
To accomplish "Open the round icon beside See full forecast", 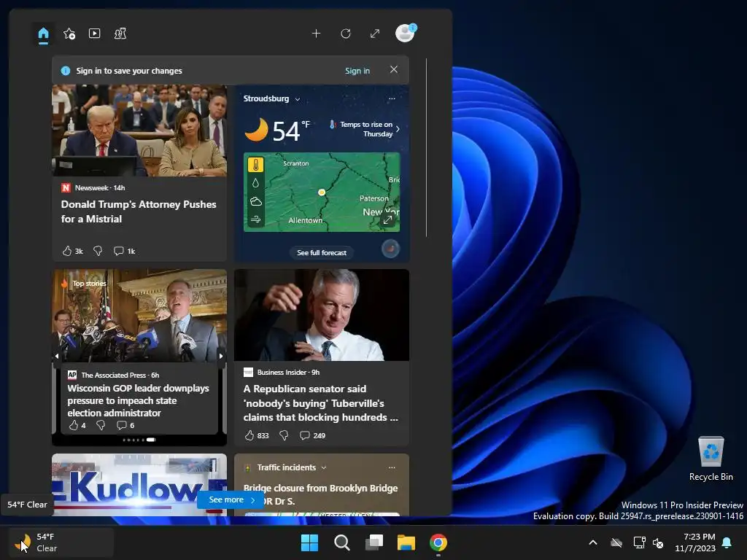I will 391,249.
